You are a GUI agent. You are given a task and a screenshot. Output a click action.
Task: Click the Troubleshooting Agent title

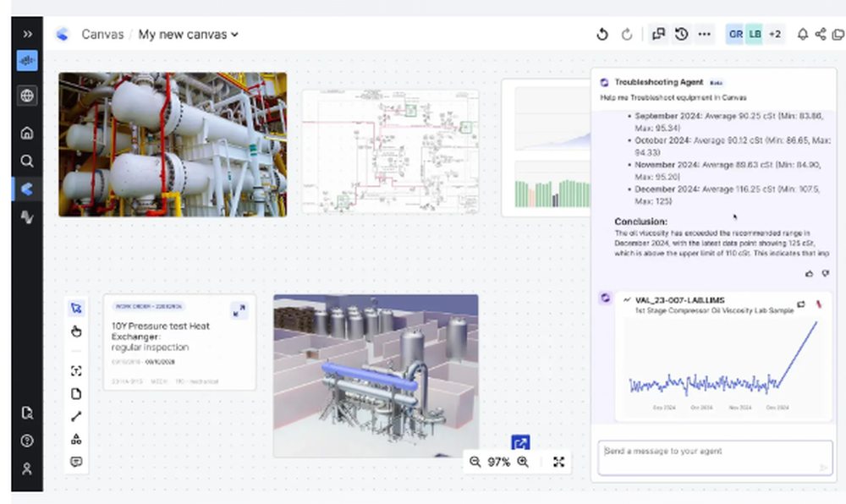(659, 83)
